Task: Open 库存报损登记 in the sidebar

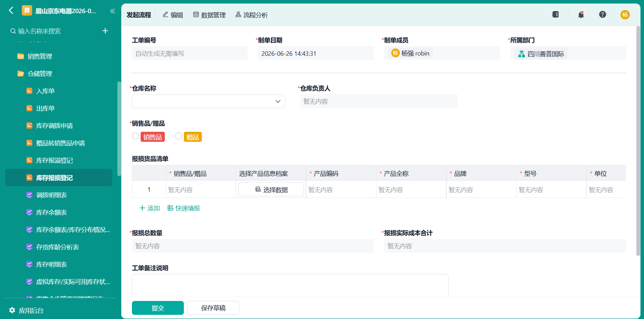Action: point(59,178)
